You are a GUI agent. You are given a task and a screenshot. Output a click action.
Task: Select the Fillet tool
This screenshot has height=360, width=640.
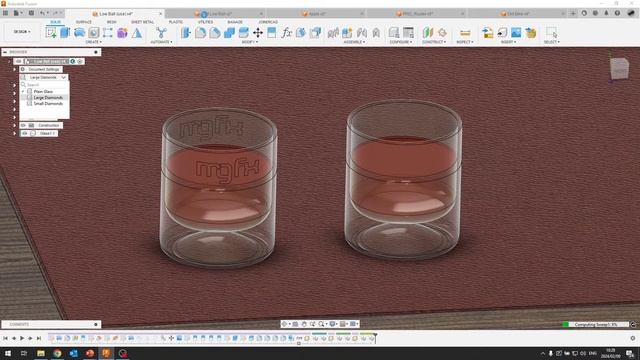tap(200, 33)
